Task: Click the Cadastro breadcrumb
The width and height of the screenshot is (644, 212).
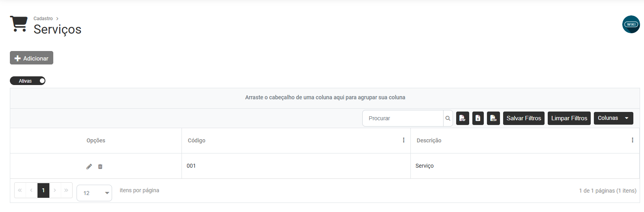Action: coord(43,19)
